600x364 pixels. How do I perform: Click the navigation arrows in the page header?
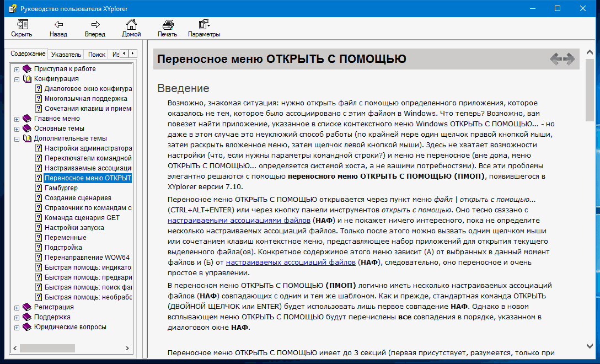562,58
